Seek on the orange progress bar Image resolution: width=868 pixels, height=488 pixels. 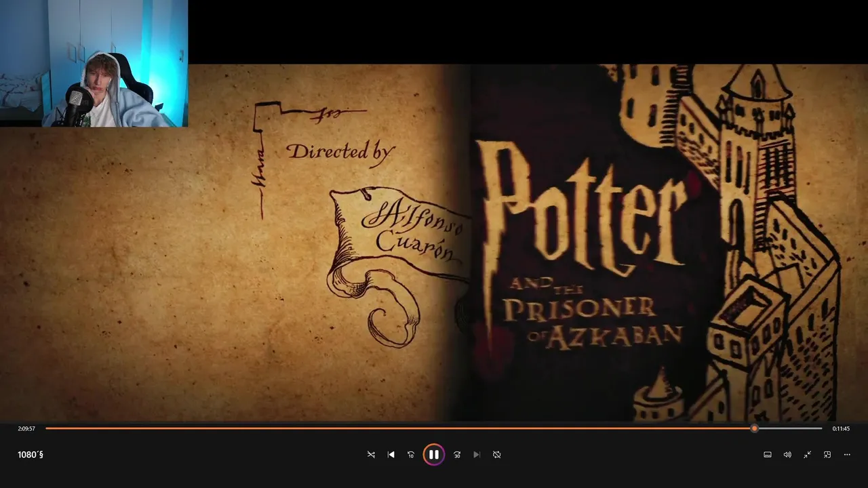(434, 428)
